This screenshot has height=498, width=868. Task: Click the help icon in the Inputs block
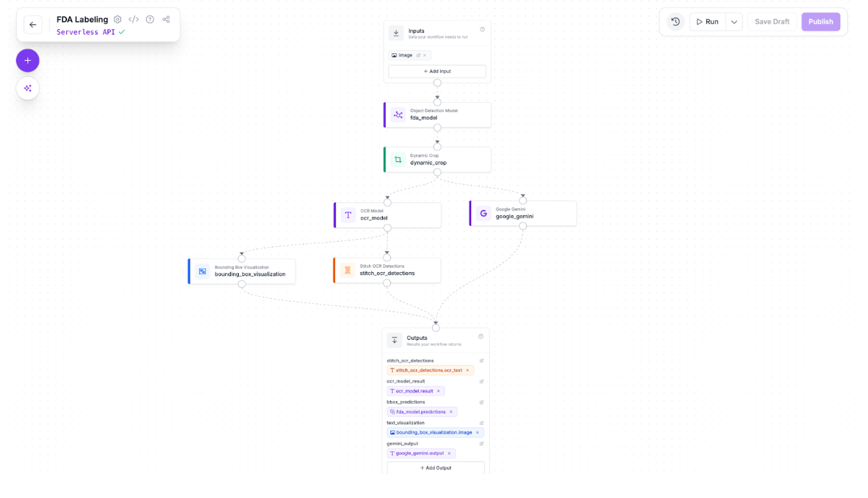coord(482,29)
